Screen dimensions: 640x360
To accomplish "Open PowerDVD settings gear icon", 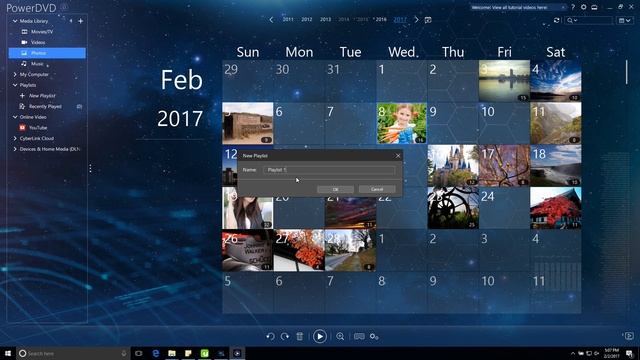I will point(584,7).
